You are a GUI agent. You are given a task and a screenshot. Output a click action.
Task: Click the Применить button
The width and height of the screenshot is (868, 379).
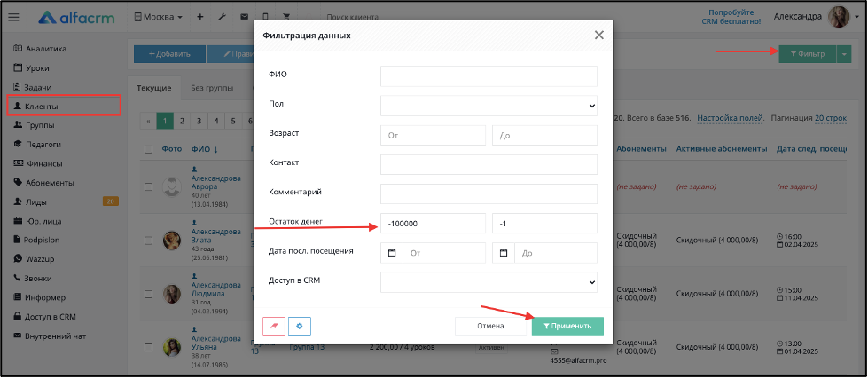567,326
